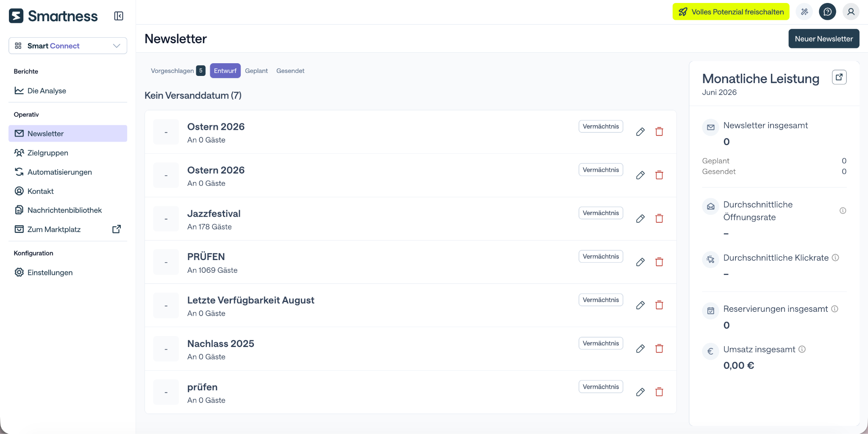Open Nachrichtenbibliothek

(x=68, y=210)
